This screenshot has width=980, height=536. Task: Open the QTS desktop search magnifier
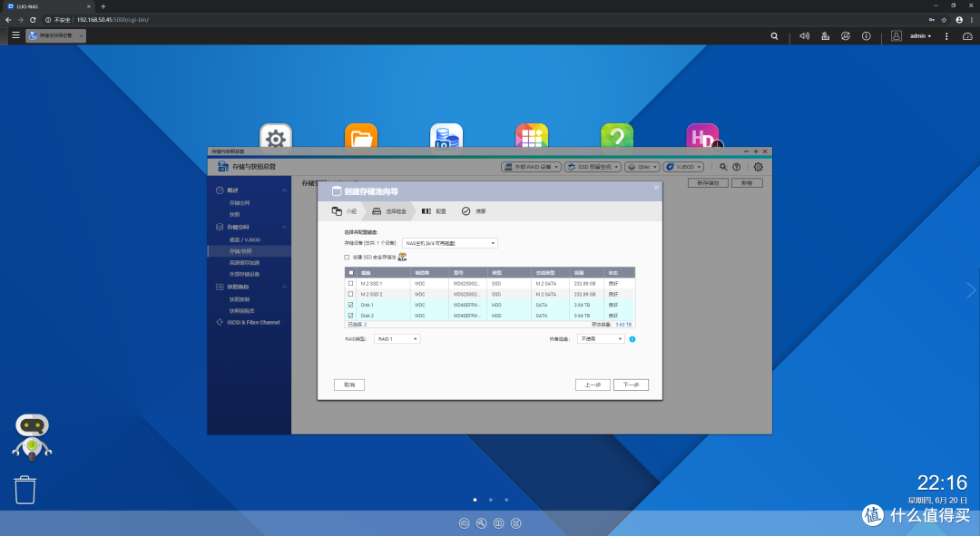[x=774, y=36]
